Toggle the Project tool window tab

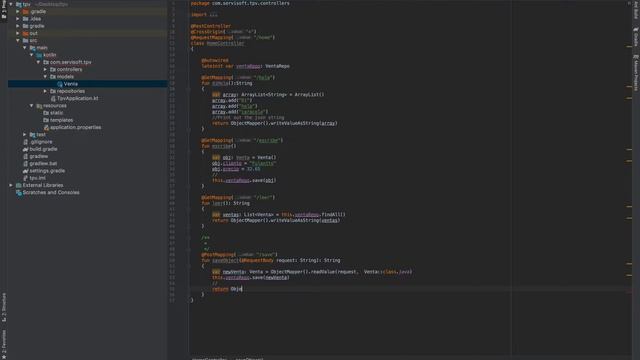click(x=4, y=9)
